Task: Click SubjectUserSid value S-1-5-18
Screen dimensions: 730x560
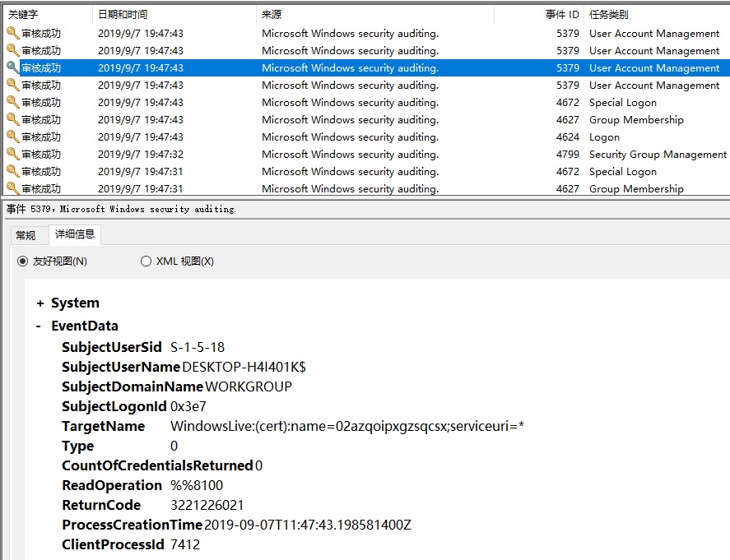Action: (x=198, y=348)
